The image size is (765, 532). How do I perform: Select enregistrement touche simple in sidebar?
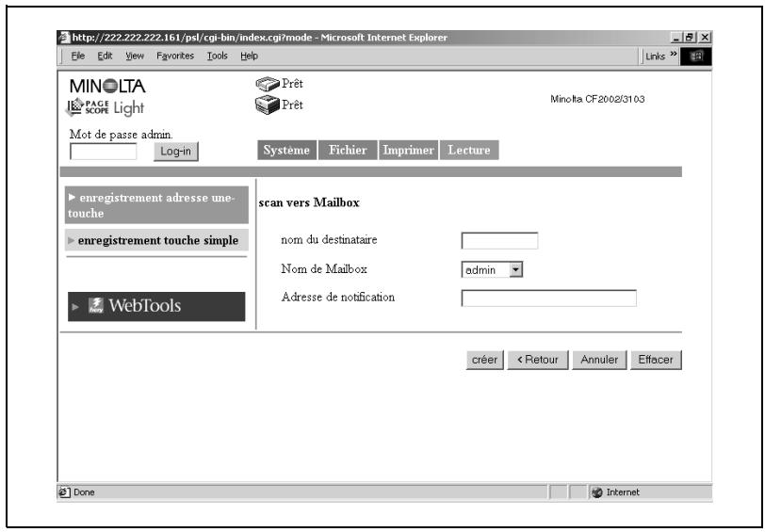156,240
